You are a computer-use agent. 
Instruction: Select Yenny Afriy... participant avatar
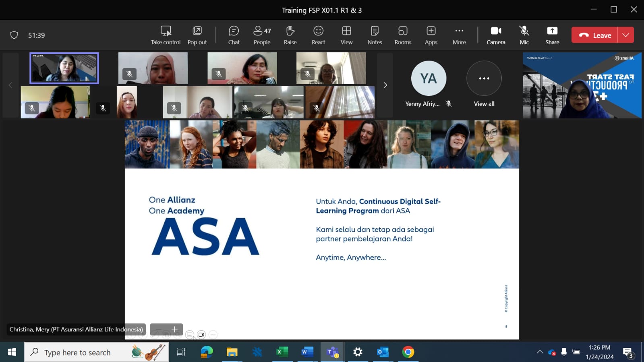coord(429,79)
